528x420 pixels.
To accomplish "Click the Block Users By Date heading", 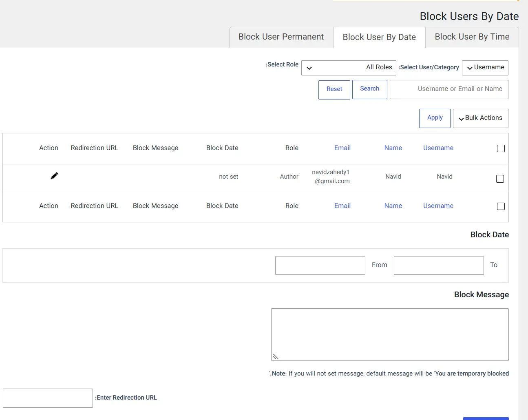I will pyautogui.click(x=469, y=16).
